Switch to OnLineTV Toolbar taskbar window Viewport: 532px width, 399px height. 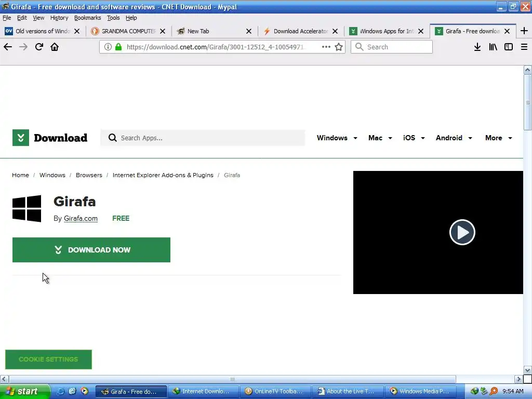275,391
